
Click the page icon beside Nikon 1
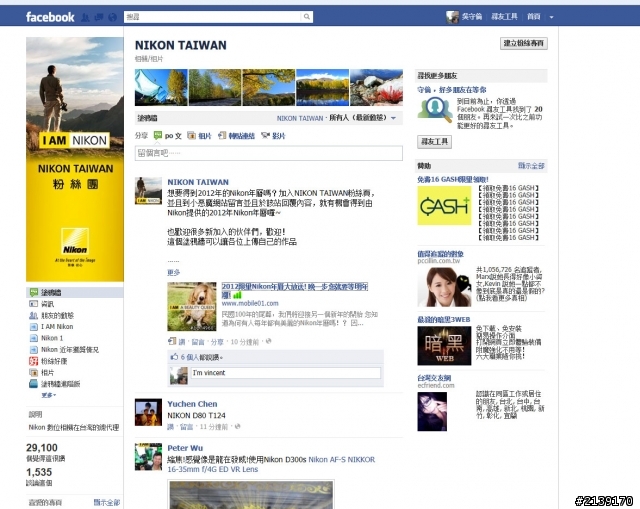33,338
